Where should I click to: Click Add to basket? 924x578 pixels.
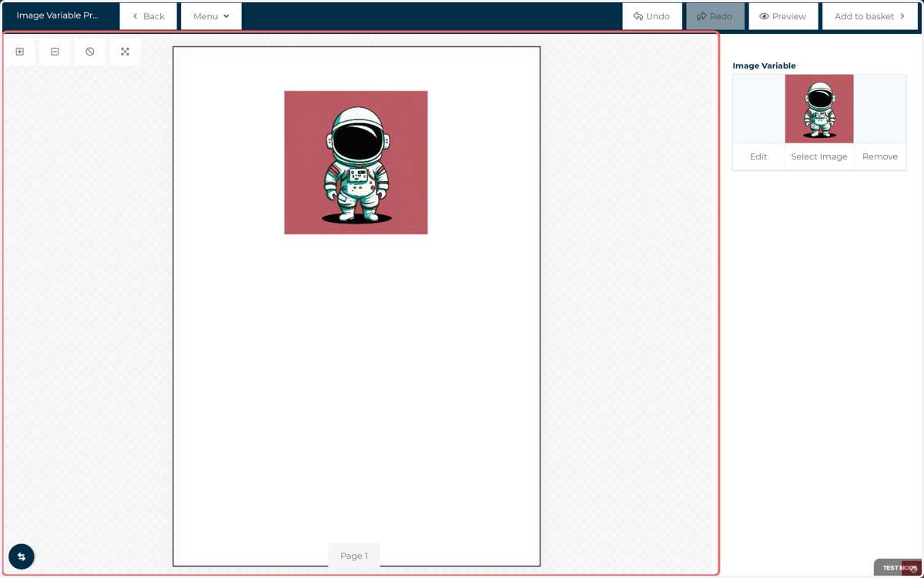point(870,16)
